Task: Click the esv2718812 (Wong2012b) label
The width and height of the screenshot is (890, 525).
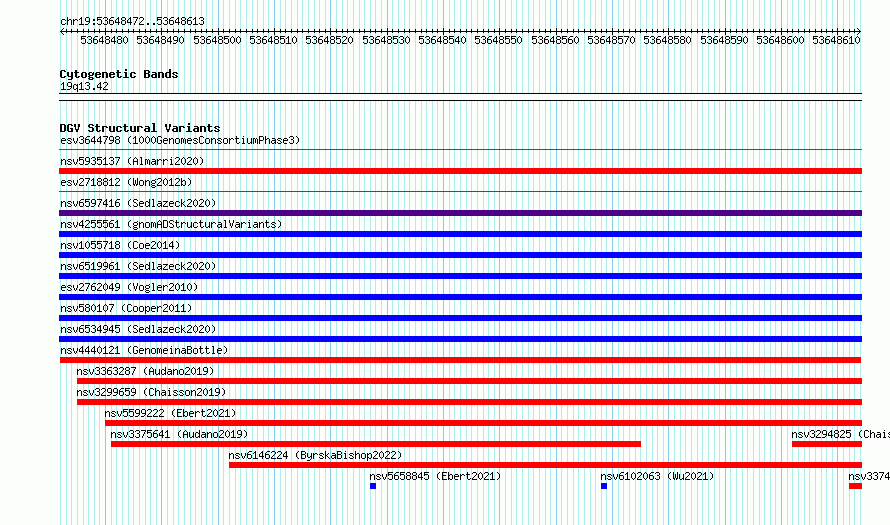Action: pyautogui.click(x=126, y=182)
